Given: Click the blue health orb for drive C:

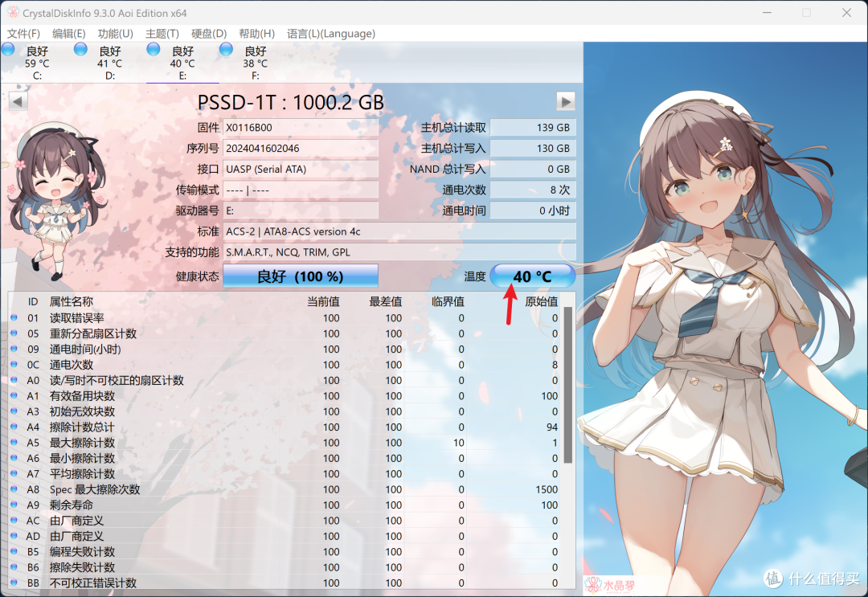Looking at the screenshot, I should (8, 49).
